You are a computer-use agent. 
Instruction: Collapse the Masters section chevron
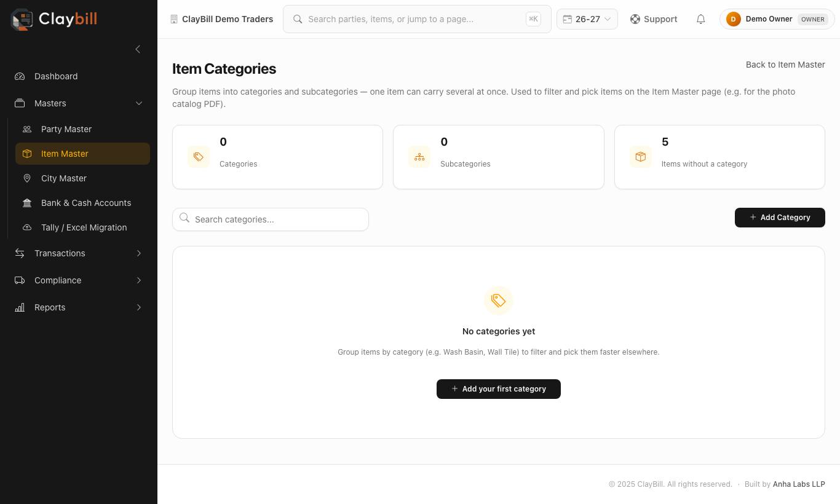pos(139,103)
